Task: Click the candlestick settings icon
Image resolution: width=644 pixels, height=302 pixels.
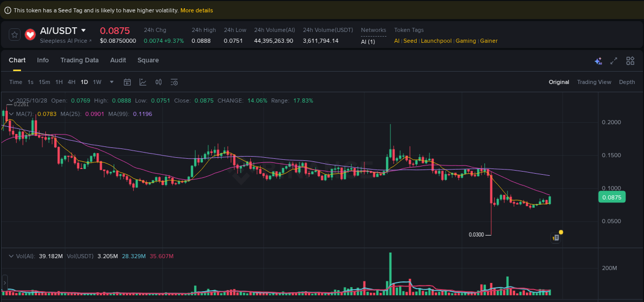Action: tap(158, 81)
